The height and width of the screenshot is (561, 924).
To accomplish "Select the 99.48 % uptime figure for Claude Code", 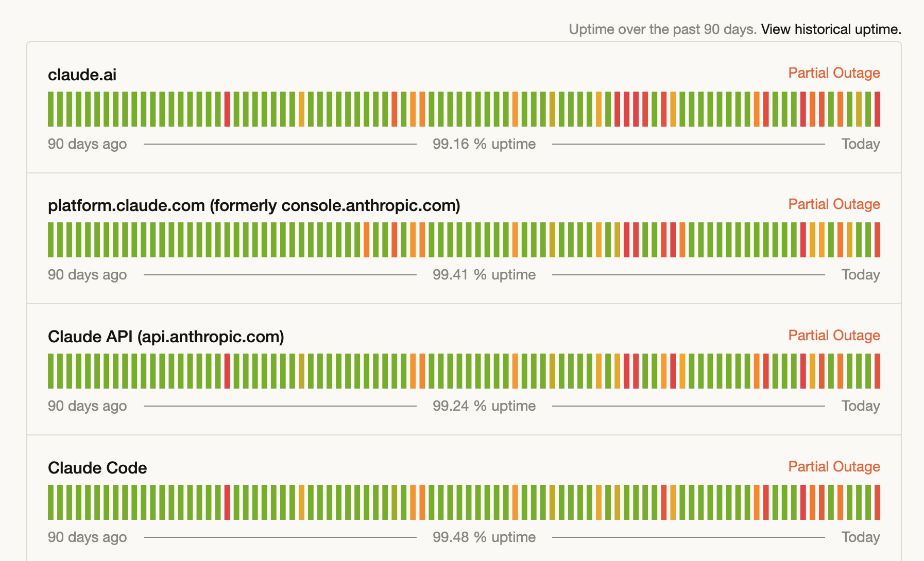I will (484, 537).
